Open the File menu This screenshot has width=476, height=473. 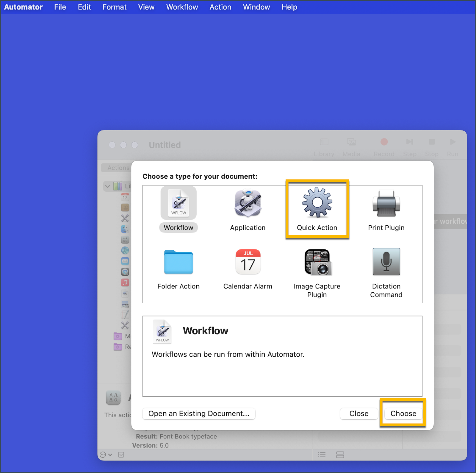pyautogui.click(x=60, y=7)
